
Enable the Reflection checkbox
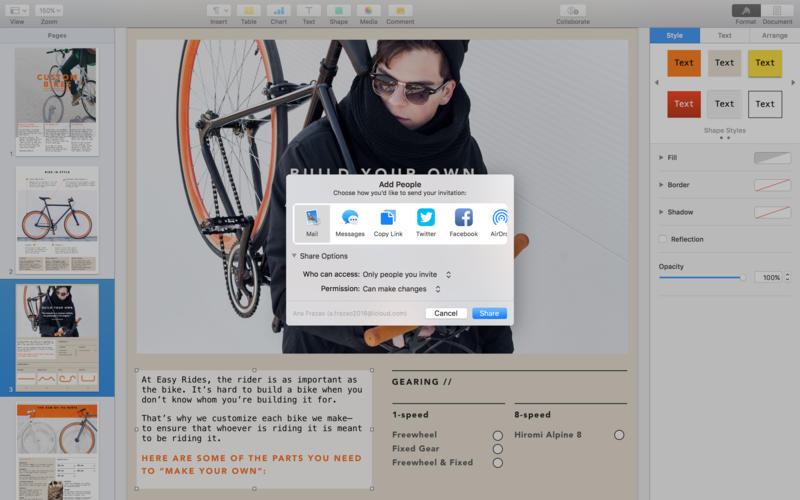[663, 239]
